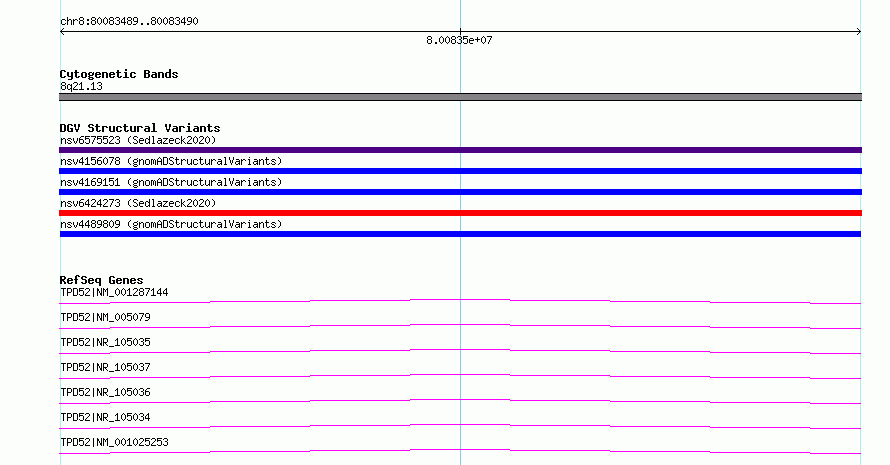Click the red nsv6424273 variant bar
This screenshot has height=465, width=890.
click(x=460, y=213)
